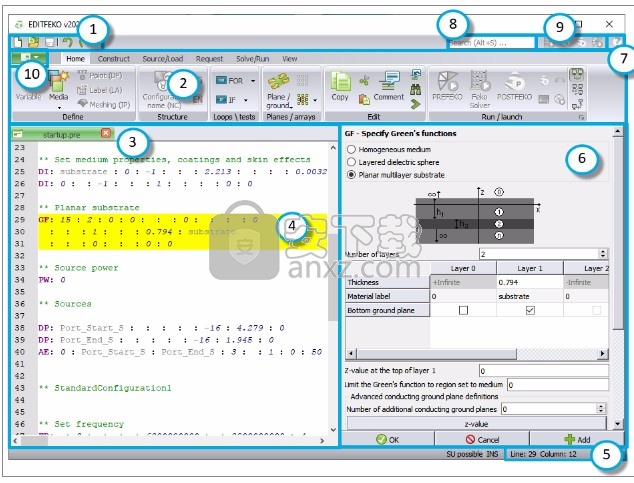The width and height of the screenshot is (634, 483).
Task: Click the Layer 1 Thickness cell 0.794
Action: click(x=530, y=282)
